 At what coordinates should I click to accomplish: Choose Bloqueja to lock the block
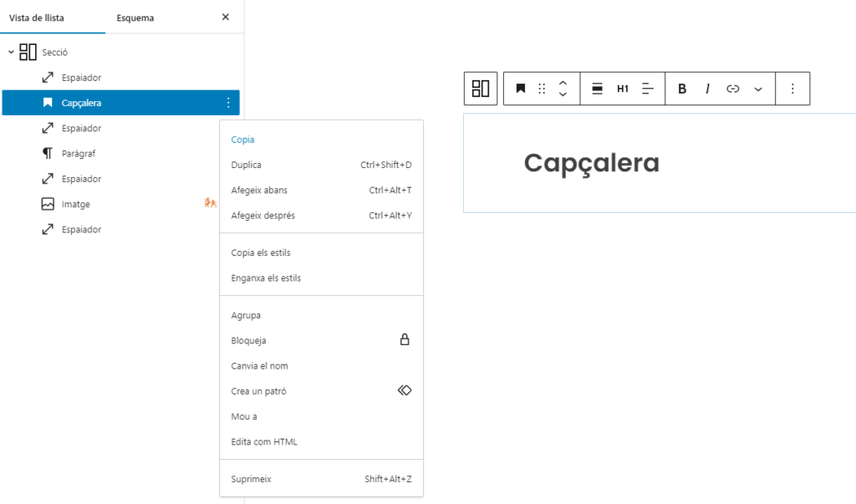tap(249, 341)
